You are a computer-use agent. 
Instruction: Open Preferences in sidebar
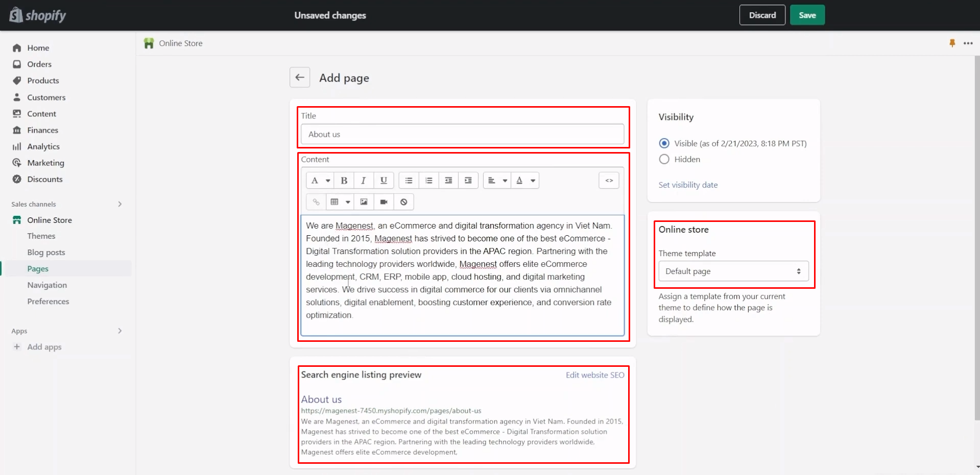[48, 302]
